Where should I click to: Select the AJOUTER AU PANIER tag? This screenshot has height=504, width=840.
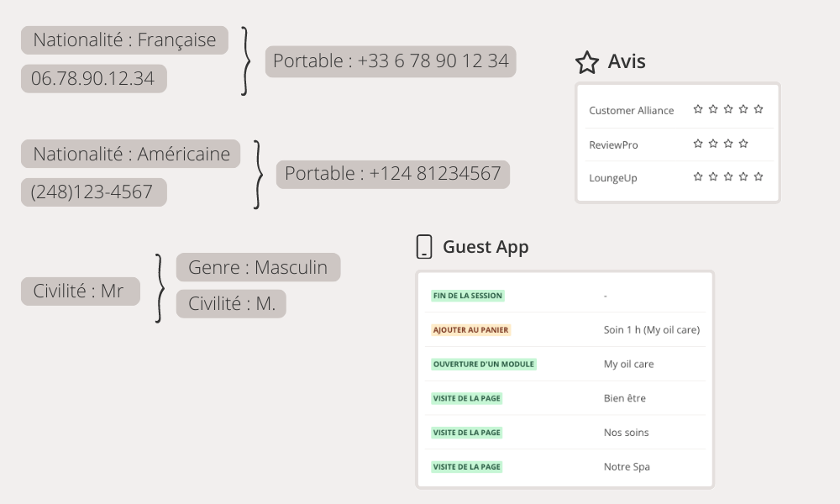[470, 330]
